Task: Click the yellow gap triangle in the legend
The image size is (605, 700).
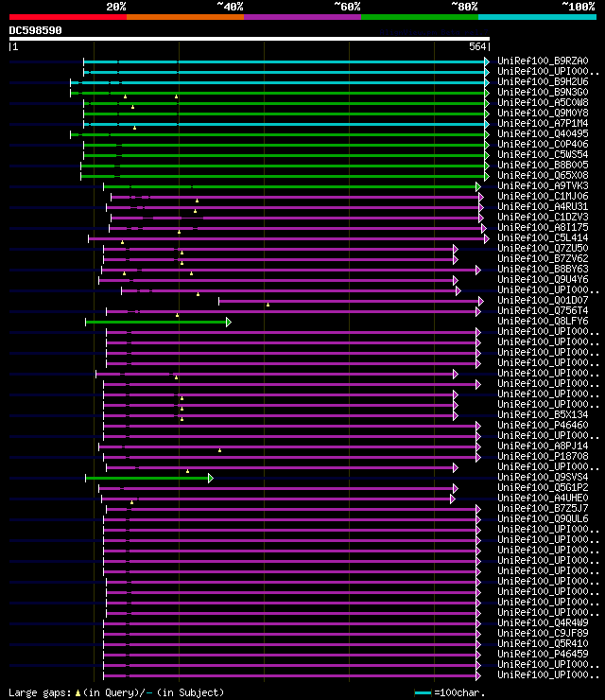Action: click(x=78, y=692)
